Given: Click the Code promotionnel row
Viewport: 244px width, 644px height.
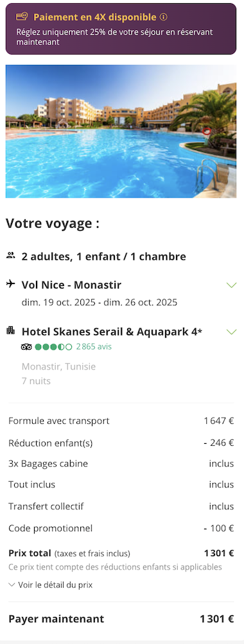Looking at the screenshot, I should (121, 528).
